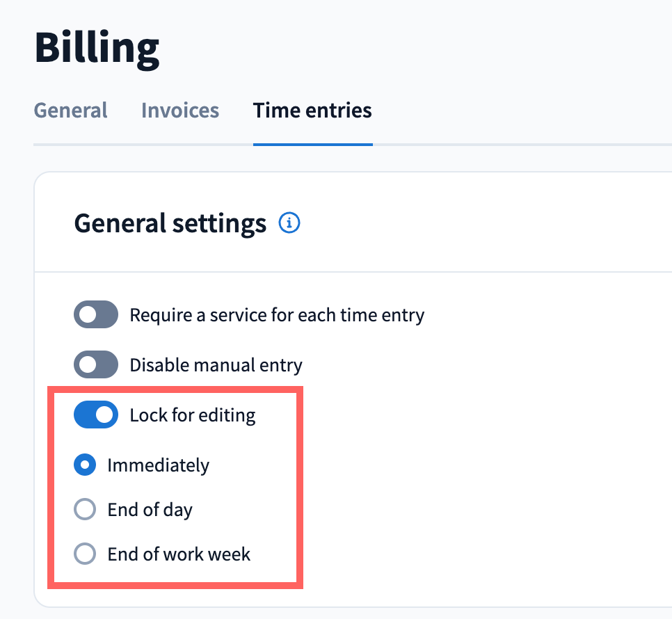
Task: Click the 'Require a service for each time entry' text
Action: click(x=277, y=315)
